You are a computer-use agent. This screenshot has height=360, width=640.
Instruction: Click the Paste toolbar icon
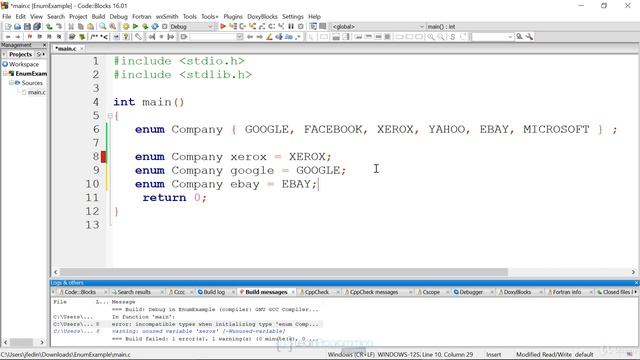click(91, 27)
